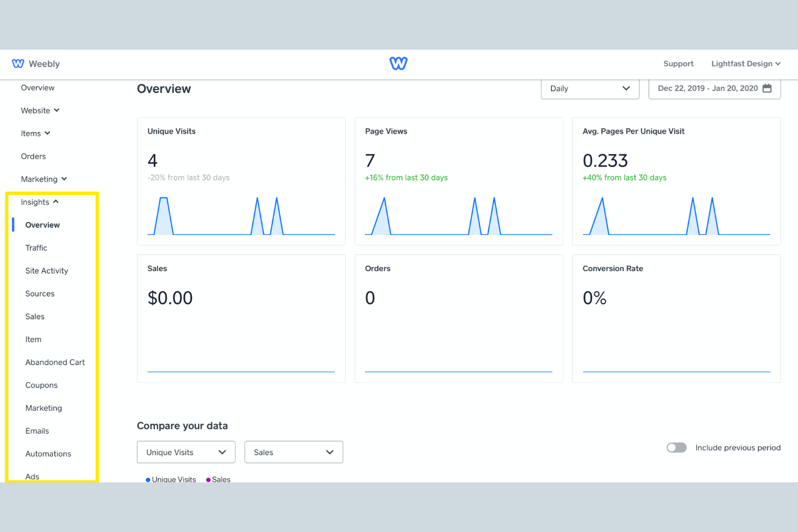
Task: Click the Sales $0.00 value
Action: coord(170,298)
